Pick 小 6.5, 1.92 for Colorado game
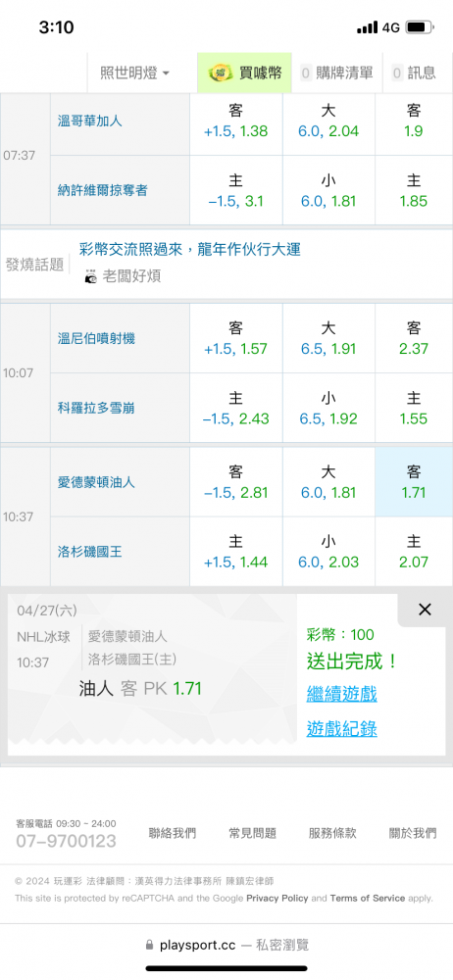Image resolution: width=453 pixels, height=980 pixels. (328, 408)
